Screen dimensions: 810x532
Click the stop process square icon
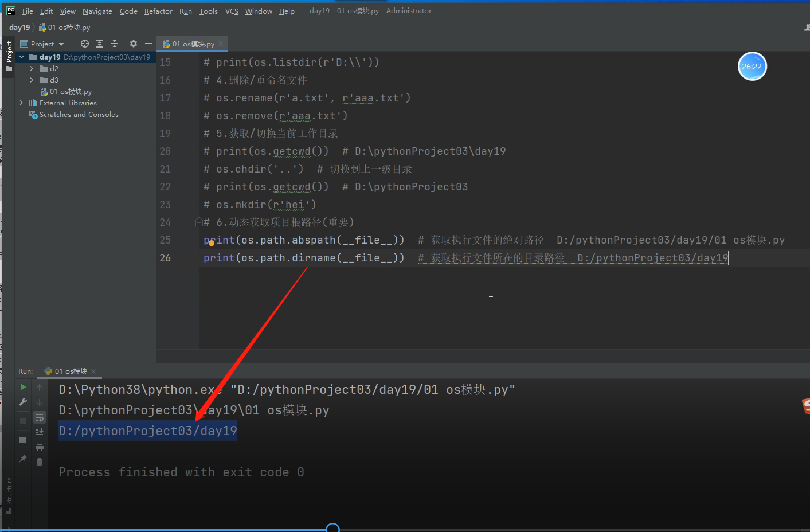coord(23,421)
